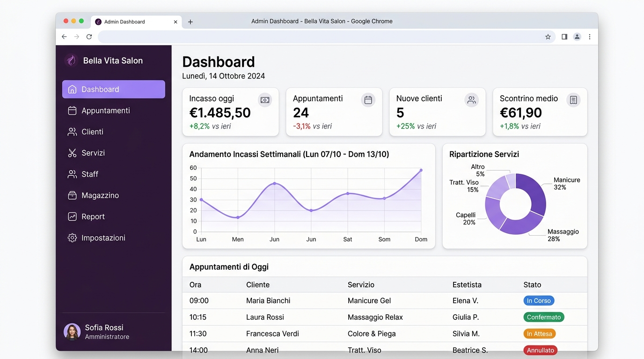Click the Appuntamenti calendar icon in sidebar
This screenshot has width=644, height=359.
(x=72, y=111)
